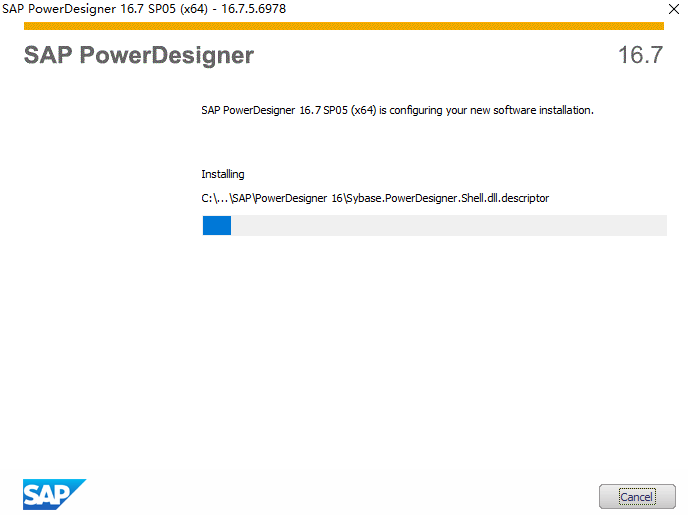Close the installer window
Screen dimensions: 688x515
pos(674,9)
